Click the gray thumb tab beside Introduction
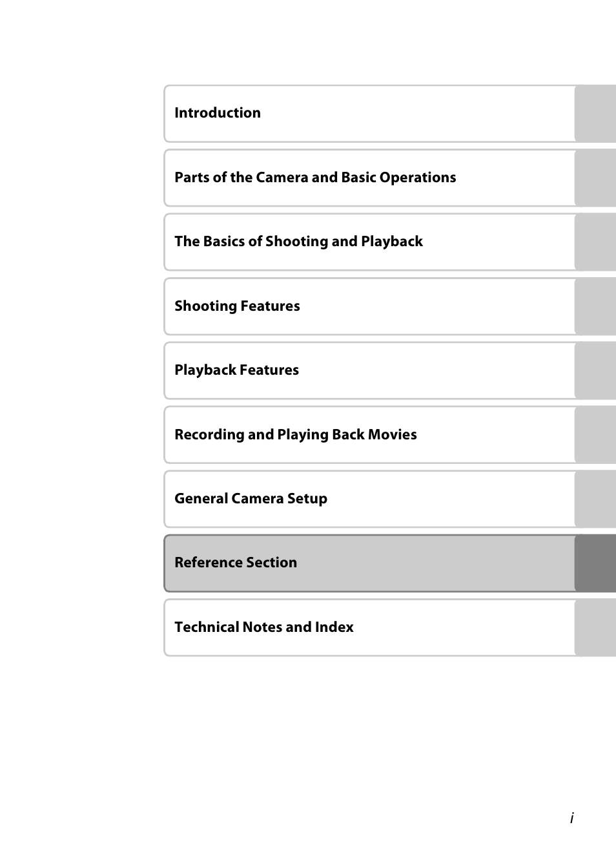 pos(595,114)
